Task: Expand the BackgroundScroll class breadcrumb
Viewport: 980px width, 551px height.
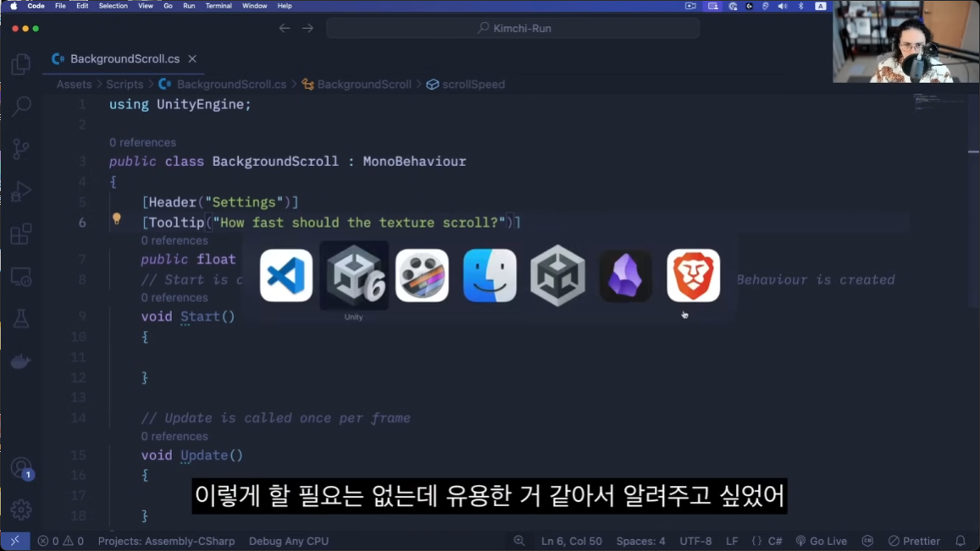Action: (x=357, y=85)
